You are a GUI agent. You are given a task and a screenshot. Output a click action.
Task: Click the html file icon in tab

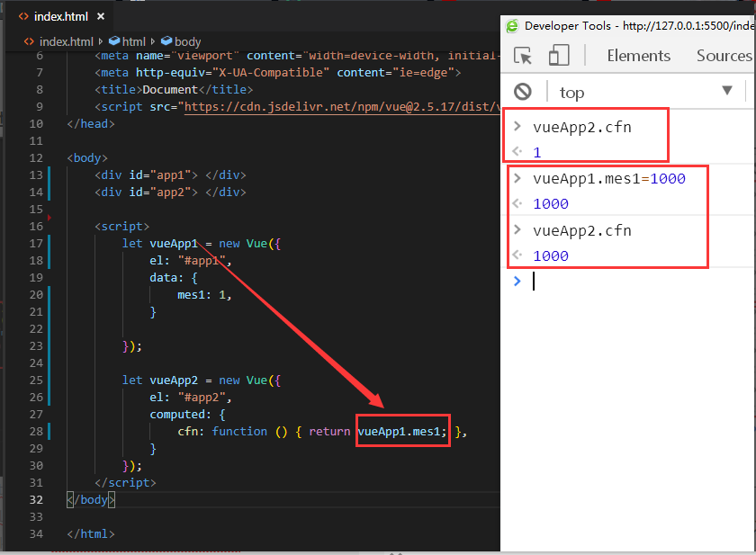coord(23,16)
